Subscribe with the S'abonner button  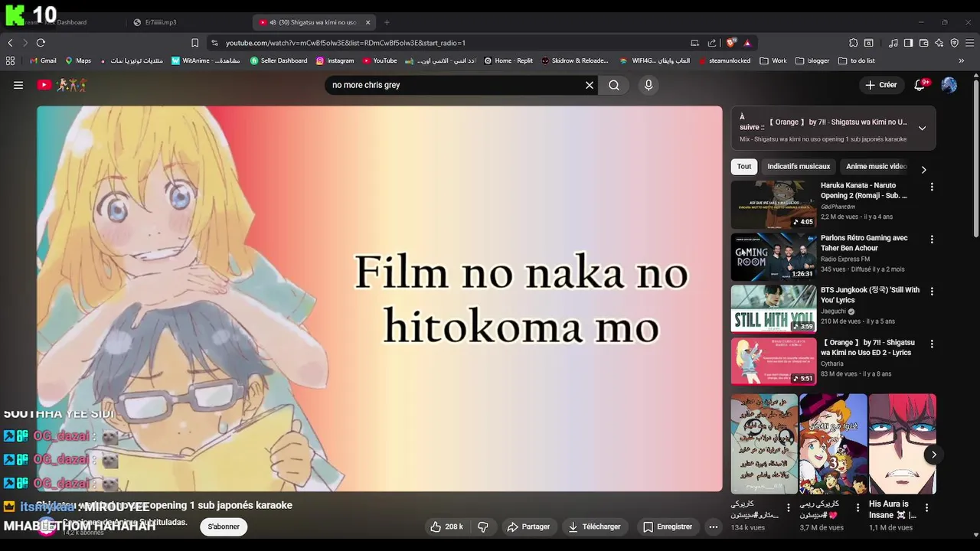coord(224,527)
